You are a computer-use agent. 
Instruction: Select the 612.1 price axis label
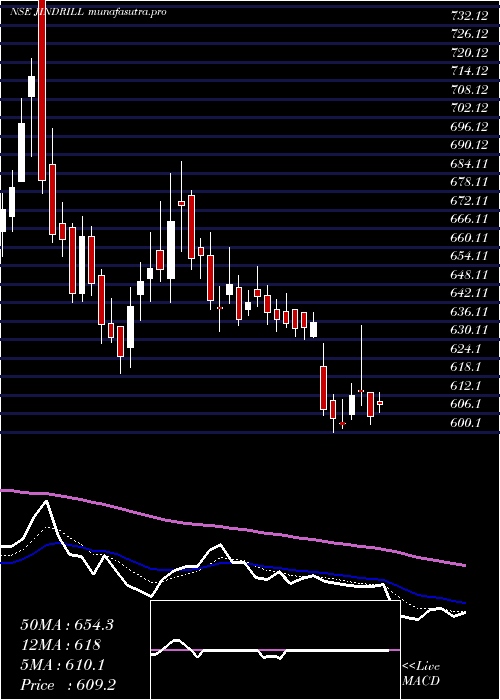[x=466, y=386]
